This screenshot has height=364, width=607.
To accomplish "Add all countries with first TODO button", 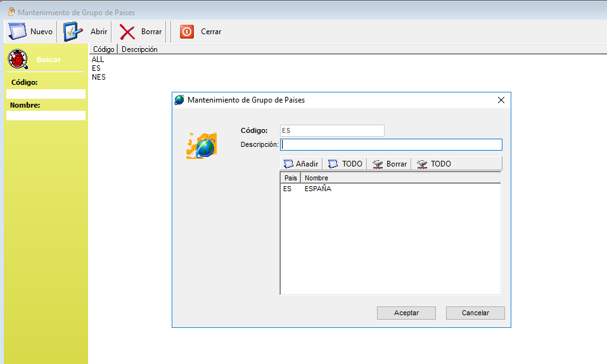I will [333, 164].
